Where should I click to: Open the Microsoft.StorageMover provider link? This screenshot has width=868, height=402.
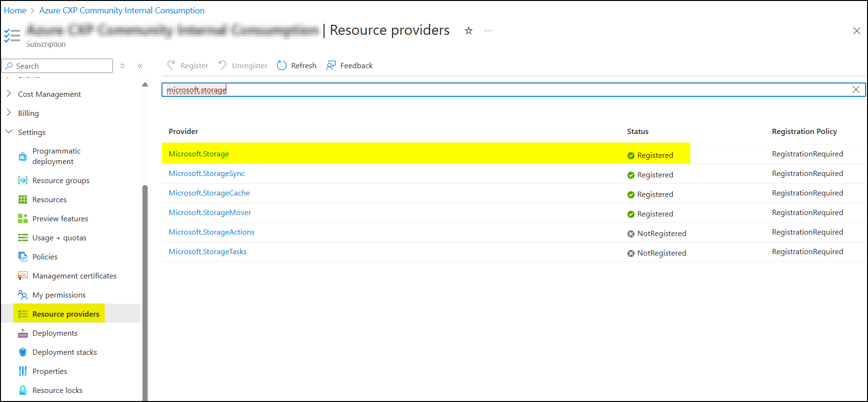210,212
